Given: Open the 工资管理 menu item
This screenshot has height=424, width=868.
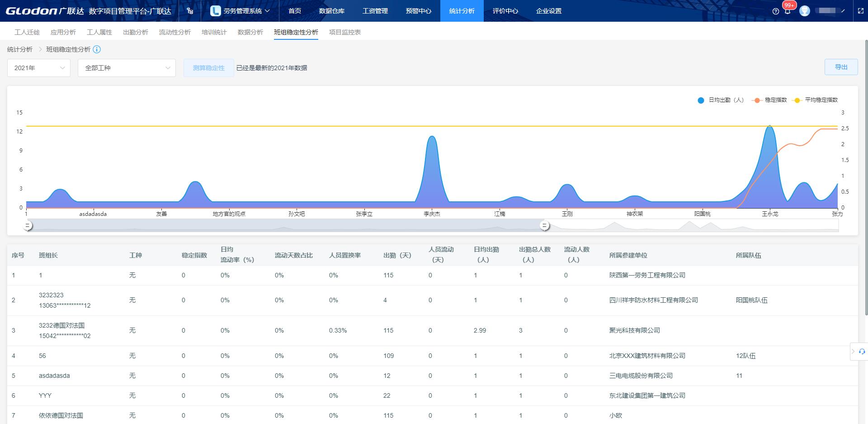Looking at the screenshot, I should pos(375,11).
